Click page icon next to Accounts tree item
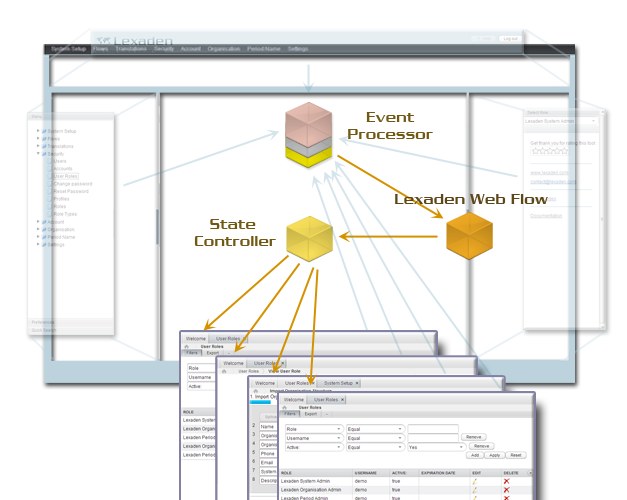This screenshot has width=627, height=500. tap(50, 169)
